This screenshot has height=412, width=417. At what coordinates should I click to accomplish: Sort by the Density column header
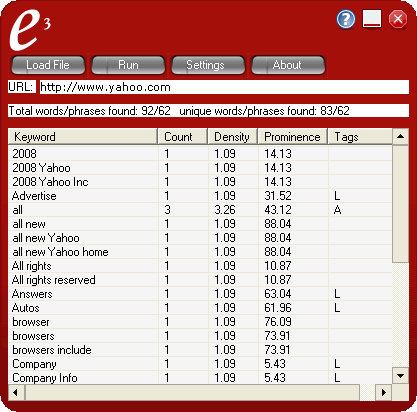(x=233, y=137)
